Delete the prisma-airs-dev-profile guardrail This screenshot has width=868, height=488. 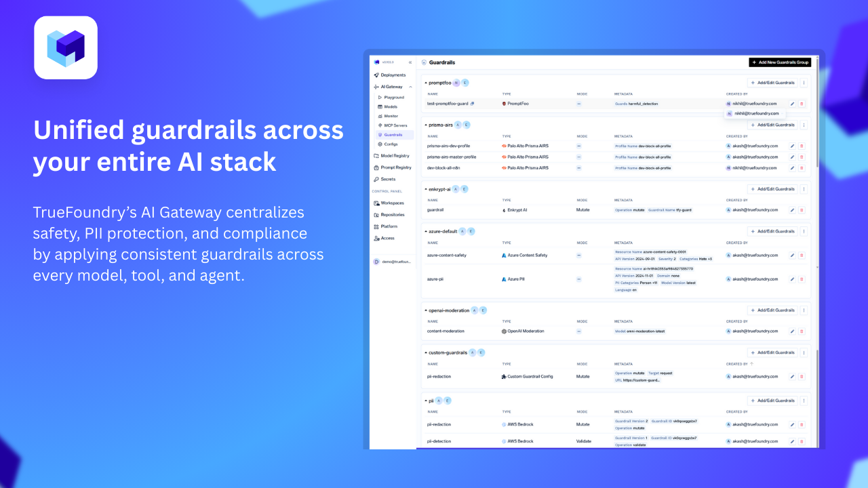(802, 146)
